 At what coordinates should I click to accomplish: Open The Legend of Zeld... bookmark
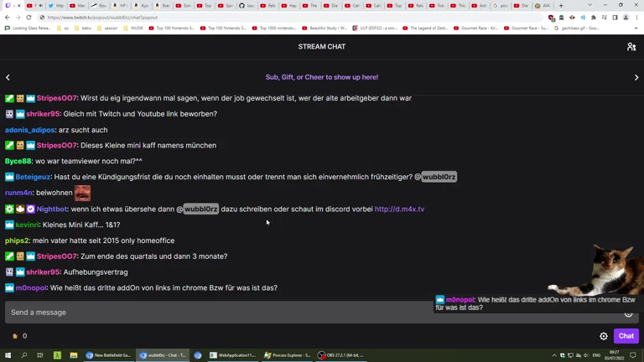(425, 28)
